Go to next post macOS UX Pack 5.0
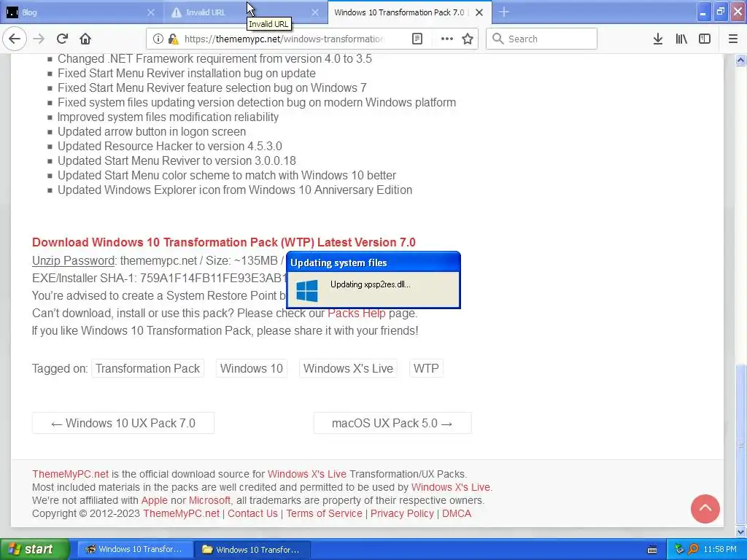Viewport: 747px width, 560px height. (392, 424)
